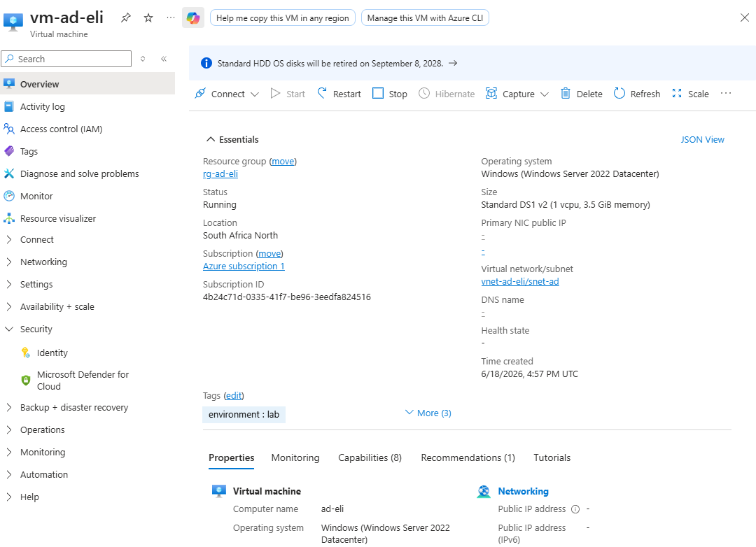Image resolution: width=756 pixels, height=547 pixels.
Task: Switch to the Monitoring tab
Action: [295, 458]
